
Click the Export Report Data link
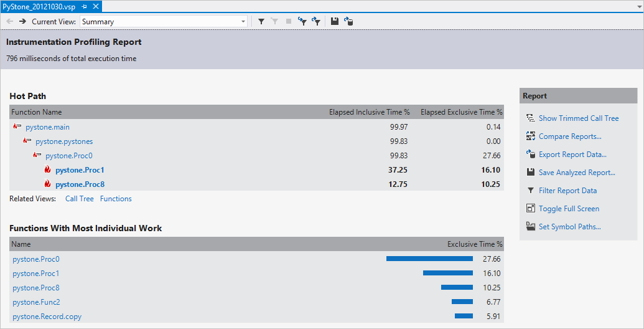(572, 155)
